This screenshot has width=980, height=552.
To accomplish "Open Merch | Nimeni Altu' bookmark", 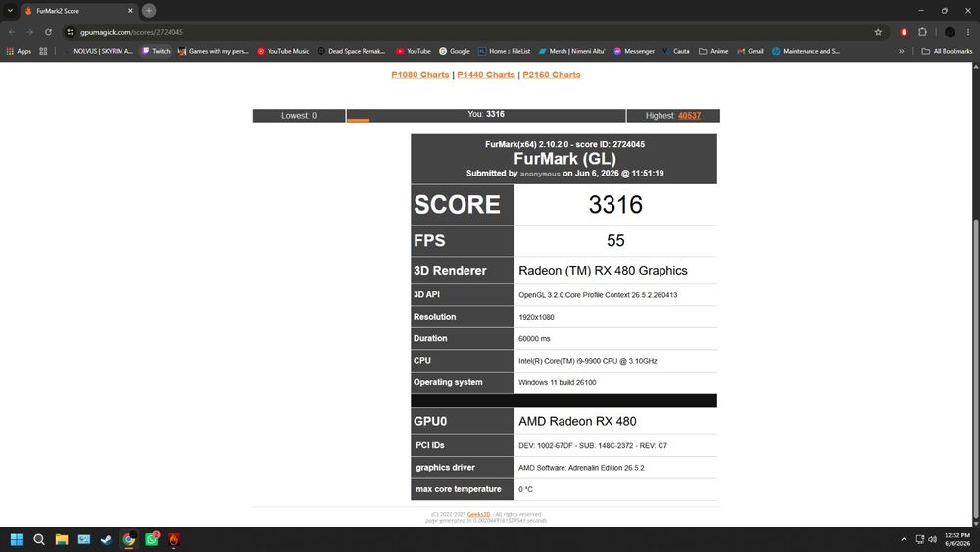I will click(572, 51).
